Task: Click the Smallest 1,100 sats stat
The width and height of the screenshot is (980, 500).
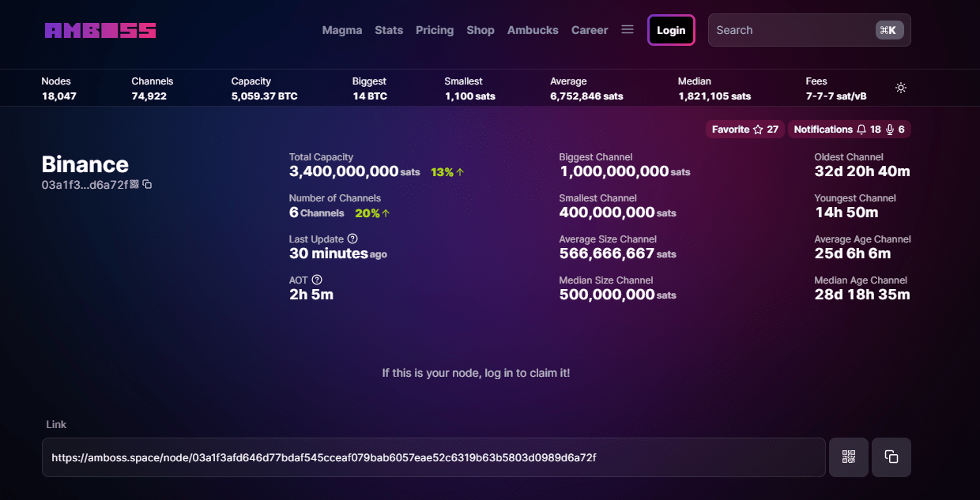Action: (470, 88)
